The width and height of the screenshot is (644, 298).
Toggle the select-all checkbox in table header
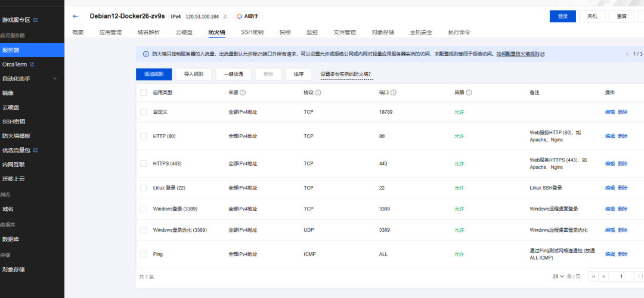pyautogui.click(x=143, y=93)
